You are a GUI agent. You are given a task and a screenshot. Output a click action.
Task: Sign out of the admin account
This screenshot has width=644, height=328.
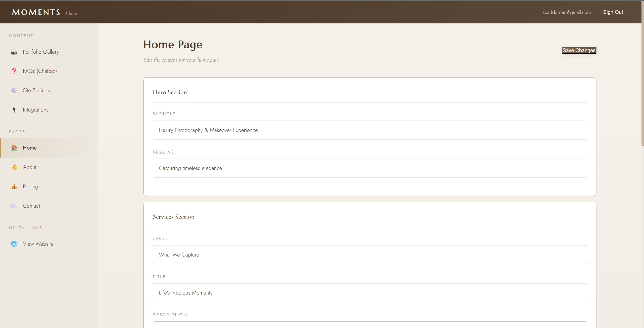coord(613,12)
